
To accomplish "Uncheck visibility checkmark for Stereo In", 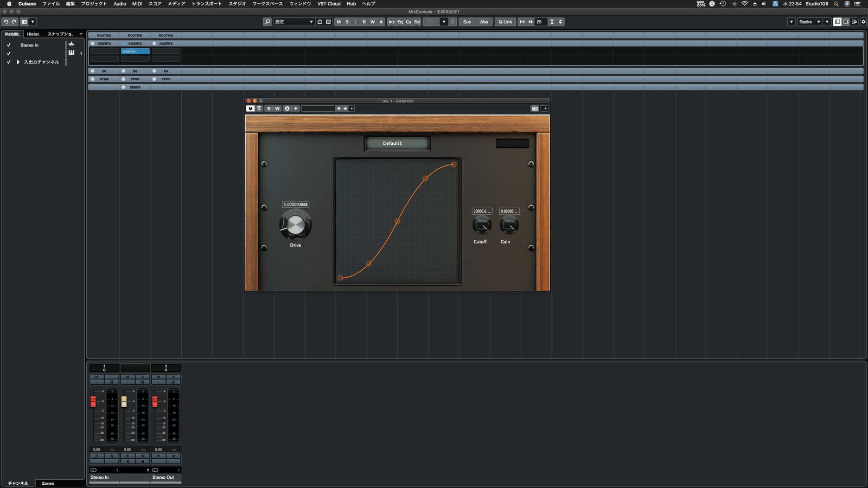I will point(9,45).
